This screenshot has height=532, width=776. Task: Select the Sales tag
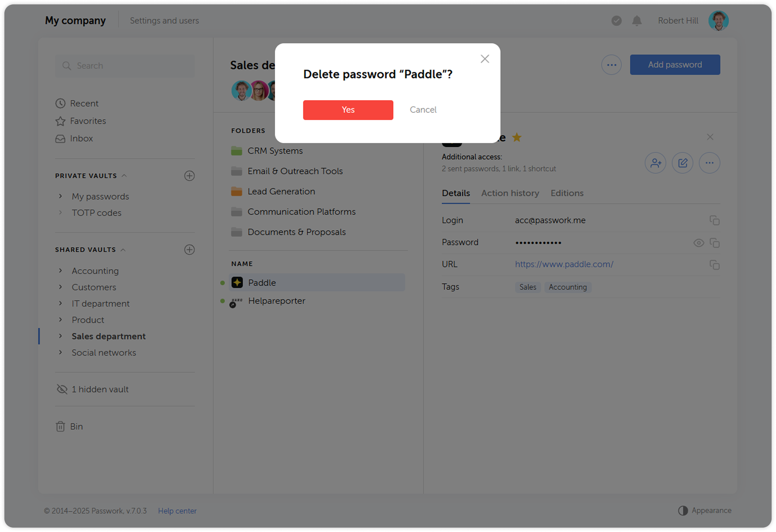[528, 287]
